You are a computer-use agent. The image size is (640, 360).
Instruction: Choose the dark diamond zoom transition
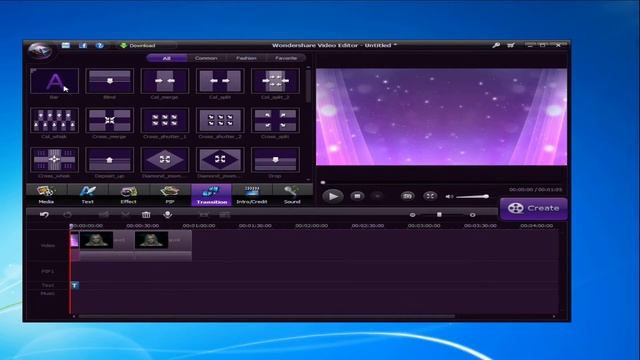coord(220,160)
